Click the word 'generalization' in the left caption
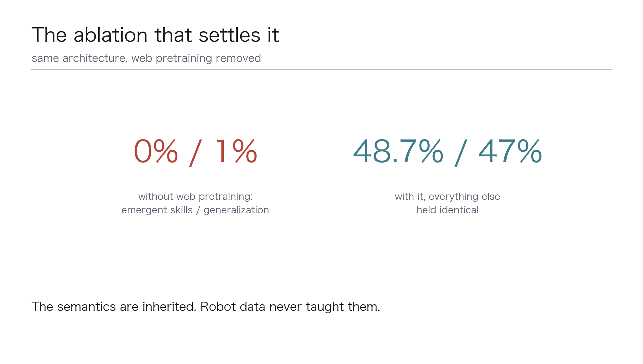 pos(236,210)
